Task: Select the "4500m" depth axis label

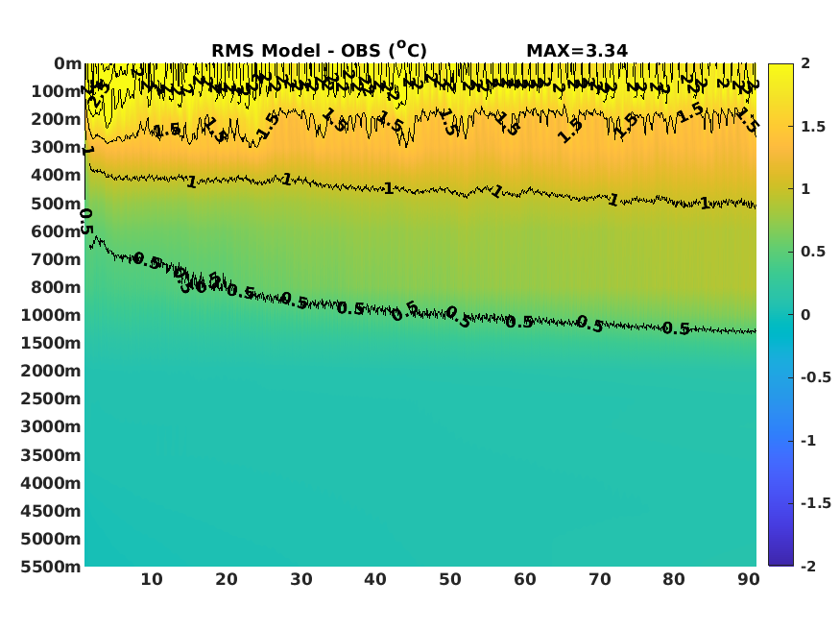Action: click(x=51, y=511)
